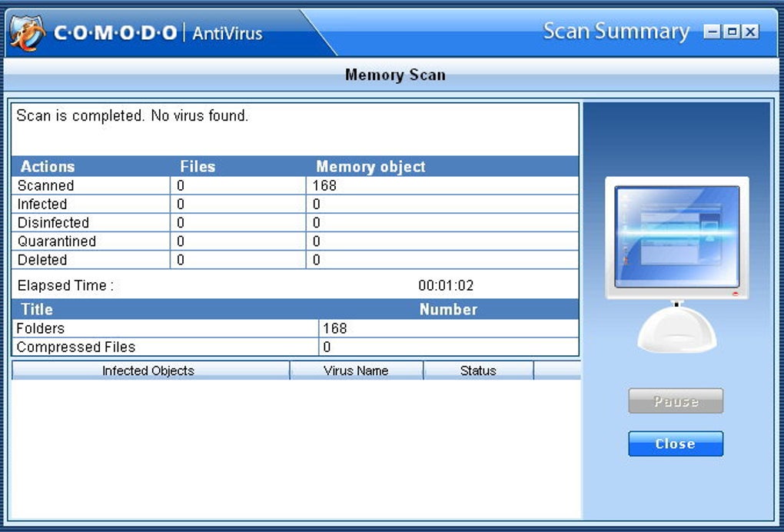Viewport: 784px width, 532px height.
Task: Click the COMODO AntiVirus brand name
Action: (x=158, y=34)
